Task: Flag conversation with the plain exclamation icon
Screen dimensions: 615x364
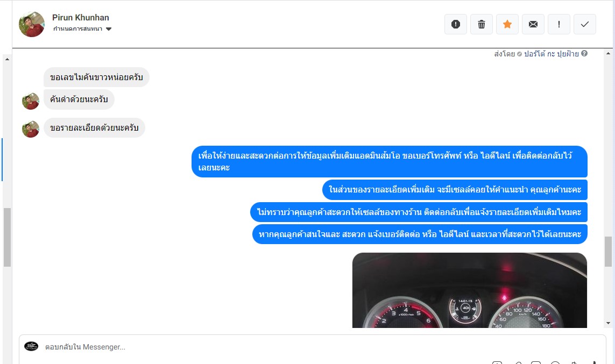Action: (559, 24)
